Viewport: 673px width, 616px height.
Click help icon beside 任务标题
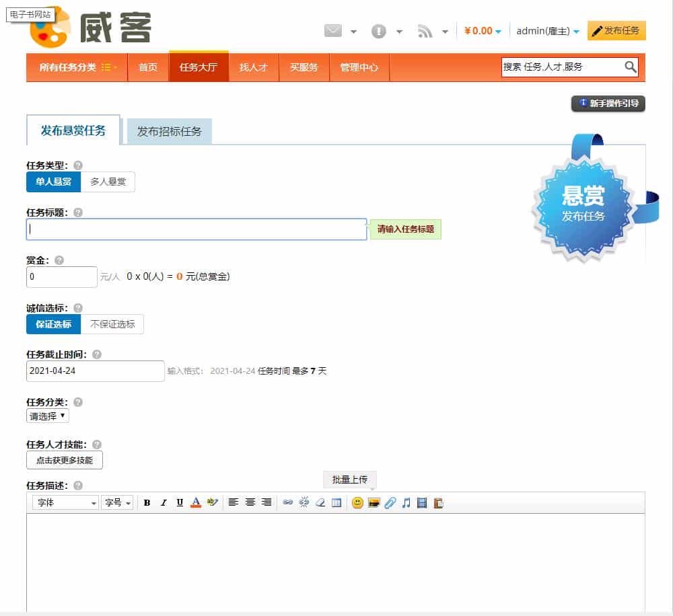click(77, 213)
